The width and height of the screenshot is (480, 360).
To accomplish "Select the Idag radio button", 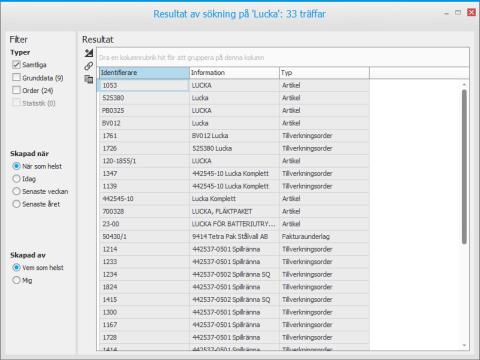I will 16,179.
